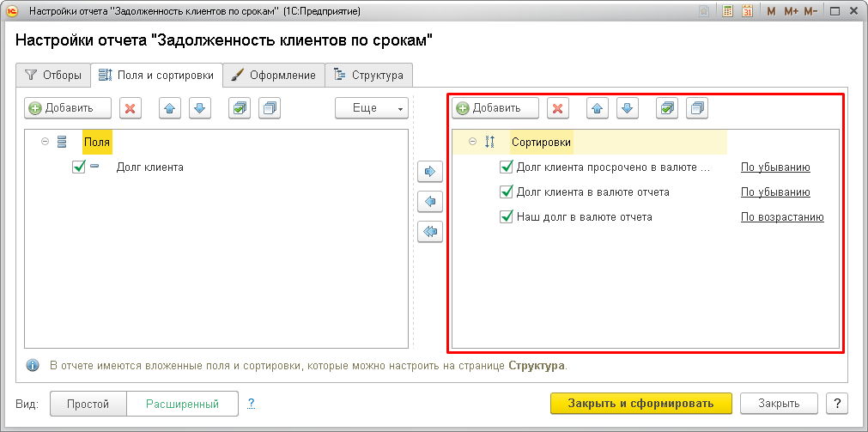Uncheck all sortings in Сортировки panel
The image size is (868, 432).
[x=697, y=108]
